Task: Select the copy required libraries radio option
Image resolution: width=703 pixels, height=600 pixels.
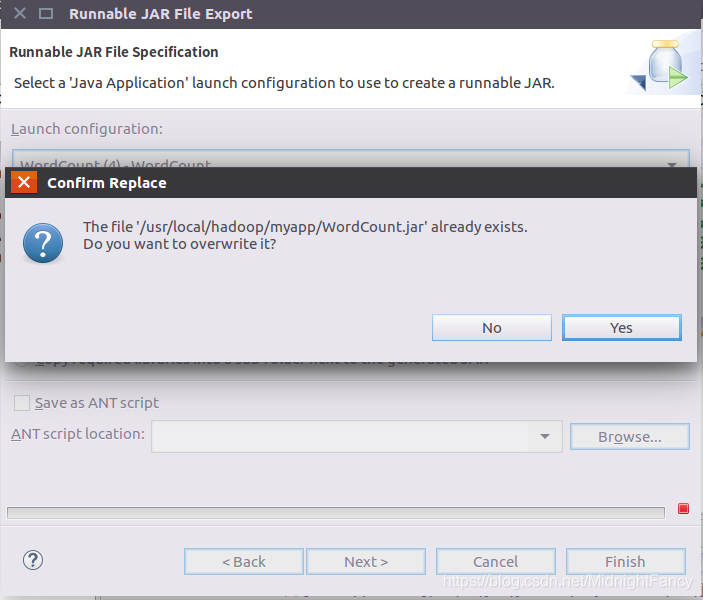Action: tap(21, 364)
